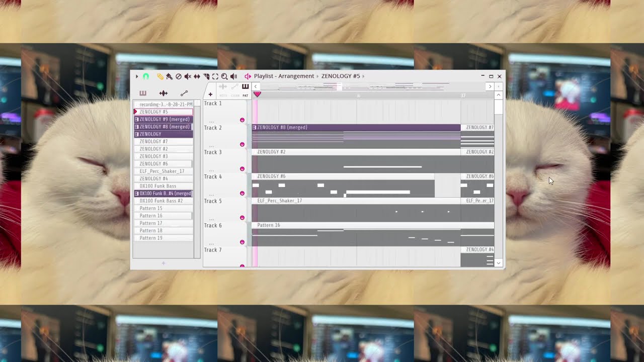Select ZENOLOGY #7 in pattern picker
This screenshot has width=644, height=362.
click(x=163, y=141)
